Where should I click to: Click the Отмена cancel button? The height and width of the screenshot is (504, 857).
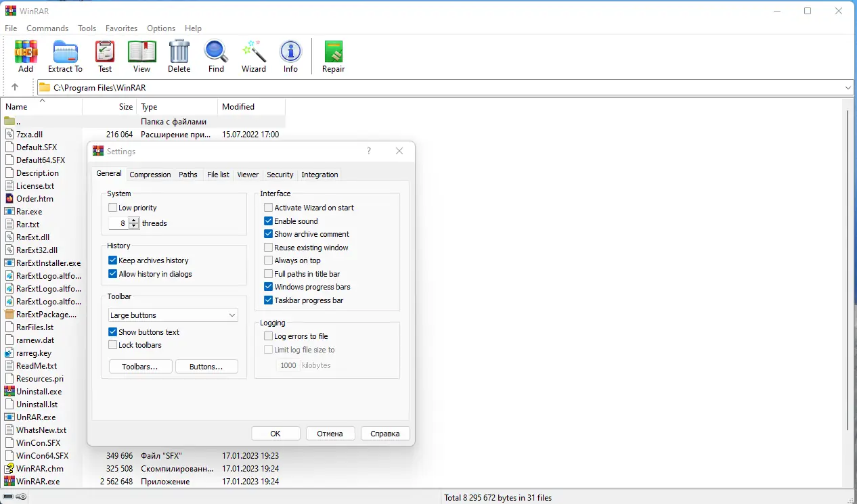point(330,434)
